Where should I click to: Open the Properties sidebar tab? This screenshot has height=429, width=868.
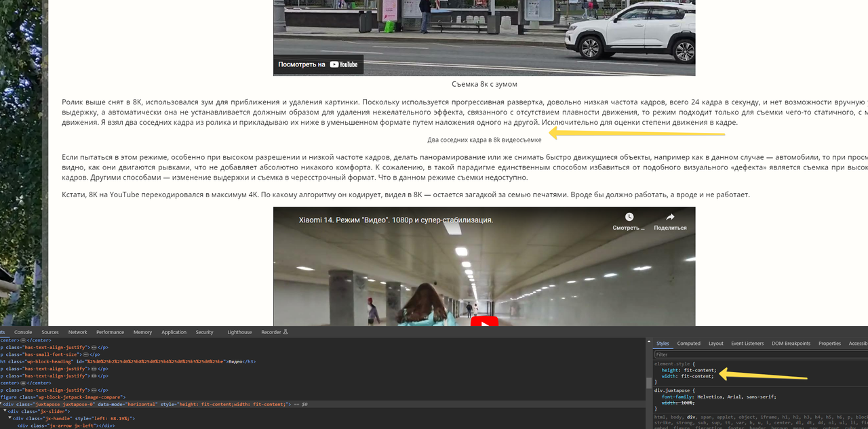(829, 344)
